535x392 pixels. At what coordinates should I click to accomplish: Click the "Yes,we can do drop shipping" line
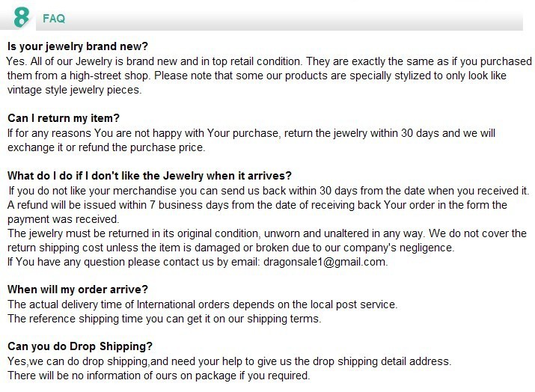[230, 361]
